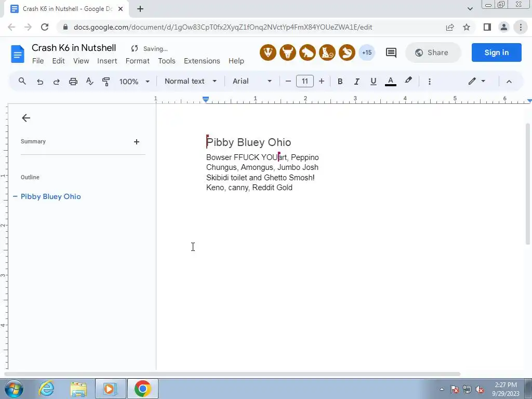Click the Share button
This screenshot has width=532, height=399.
pyautogui.click(x=433, y=52)
